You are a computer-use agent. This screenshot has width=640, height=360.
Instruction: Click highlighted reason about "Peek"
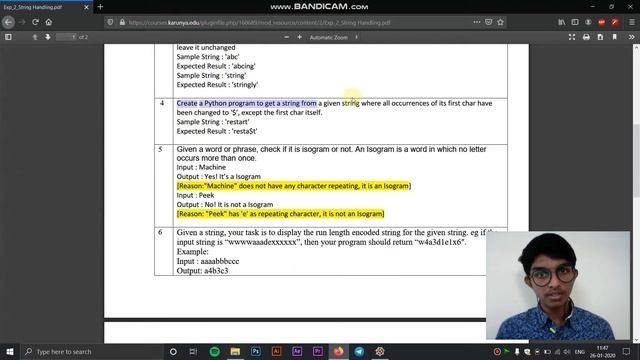pyautogui.click(x=280, y=214)
